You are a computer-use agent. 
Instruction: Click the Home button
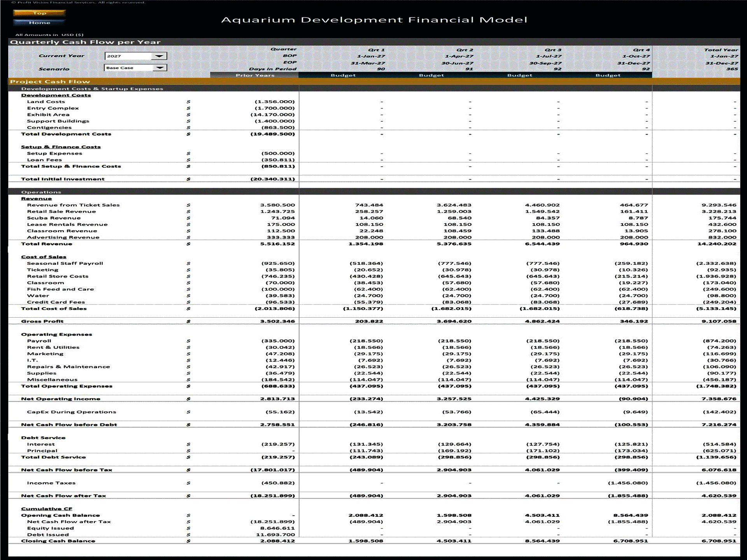tap(39, 23)
